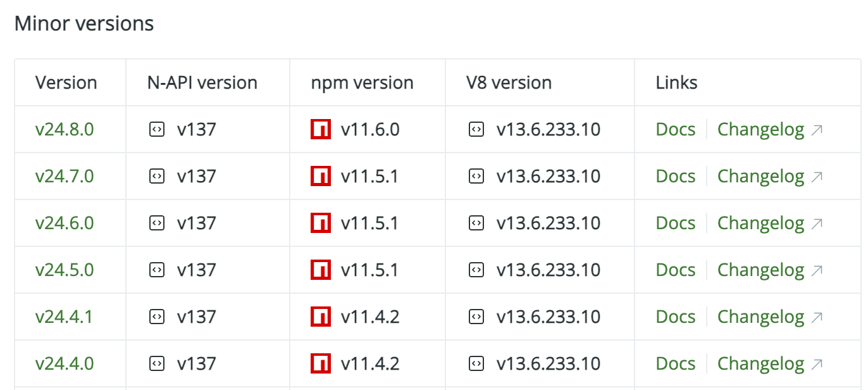Image resolution: width=868 pixels, height=390 pixels.
Task: Select the v24.4.1 version link
Action: [x=63, y=316]
